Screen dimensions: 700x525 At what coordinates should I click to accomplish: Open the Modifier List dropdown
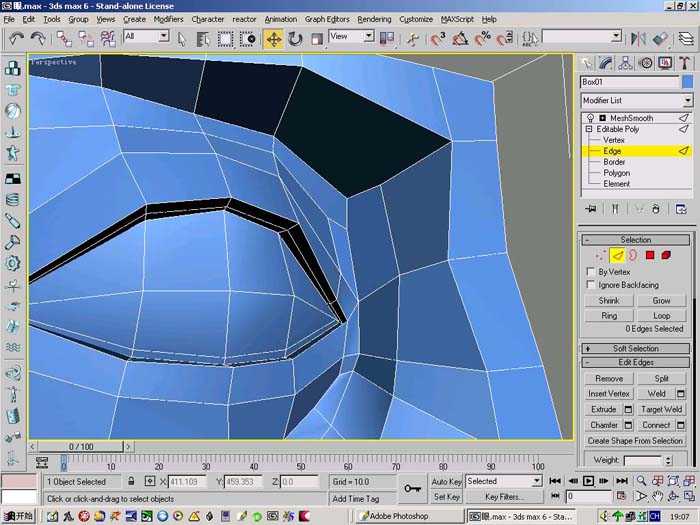(x=637, y=100)
